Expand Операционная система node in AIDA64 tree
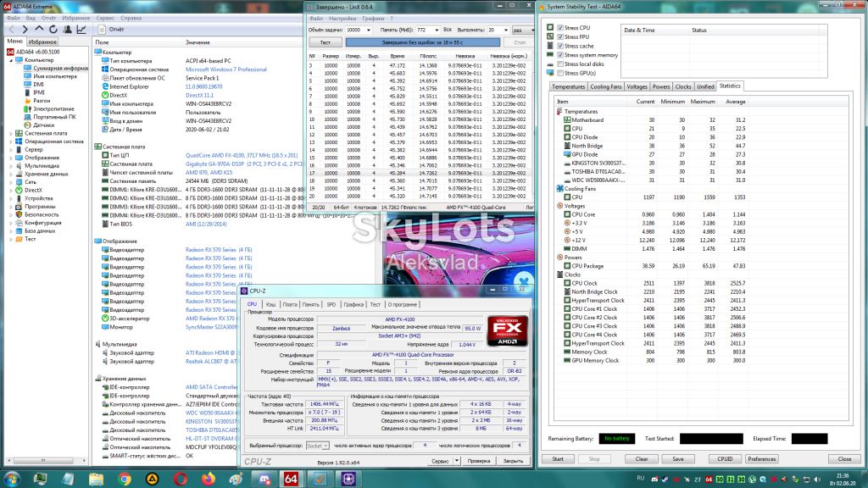 11,141
